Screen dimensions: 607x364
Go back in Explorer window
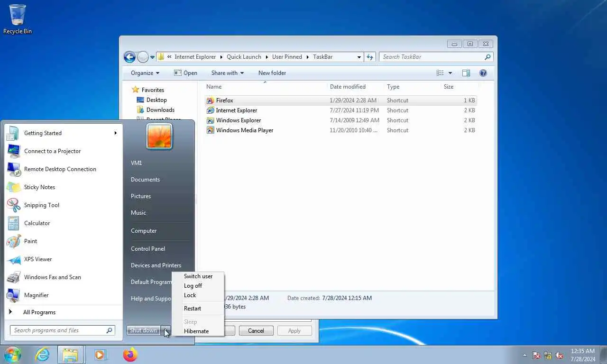tap(129, 57)
